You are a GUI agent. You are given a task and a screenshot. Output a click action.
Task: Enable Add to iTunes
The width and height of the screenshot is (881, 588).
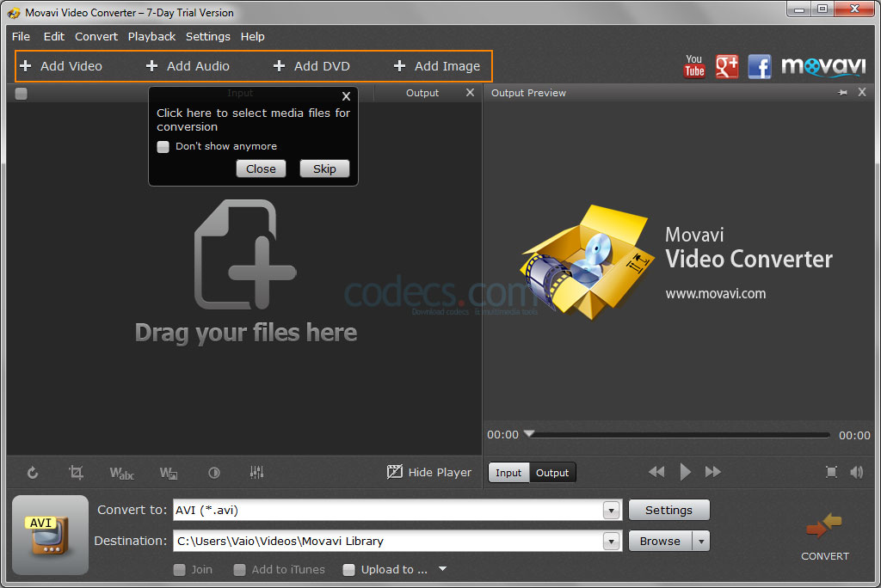pyautogui.click(x=240, y=569)
